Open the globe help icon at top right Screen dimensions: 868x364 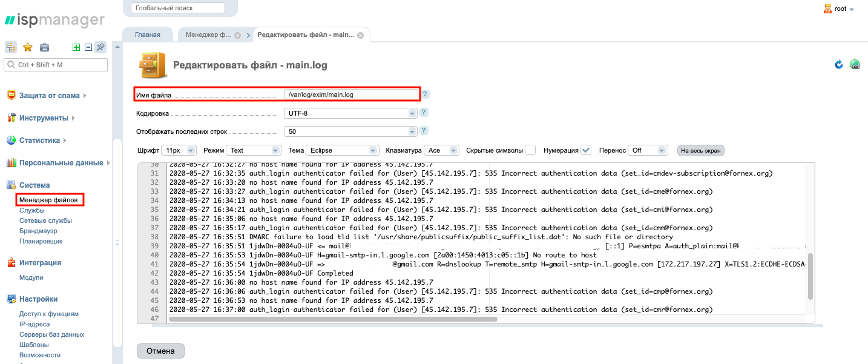point(855,64)
